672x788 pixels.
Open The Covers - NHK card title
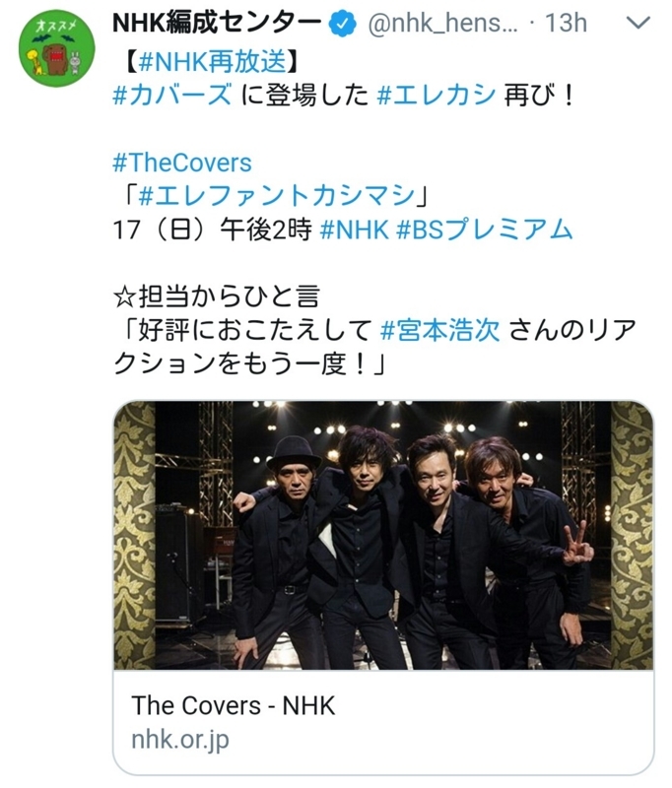point(234,705)
